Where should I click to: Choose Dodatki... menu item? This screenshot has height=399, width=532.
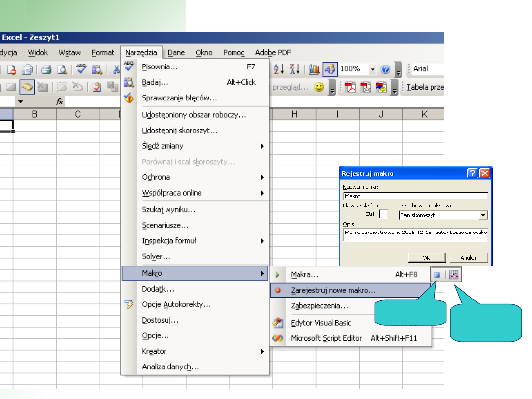195,289
